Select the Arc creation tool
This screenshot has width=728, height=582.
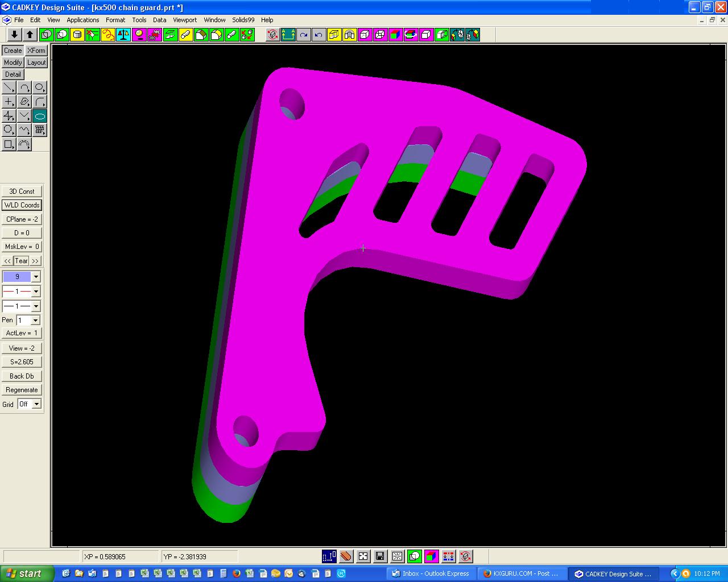(24, 88)
